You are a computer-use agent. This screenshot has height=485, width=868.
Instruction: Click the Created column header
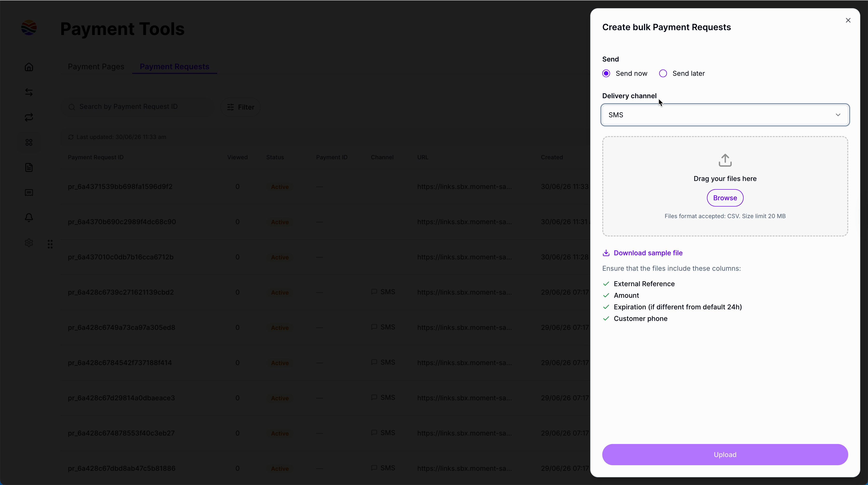click(552, 157)
